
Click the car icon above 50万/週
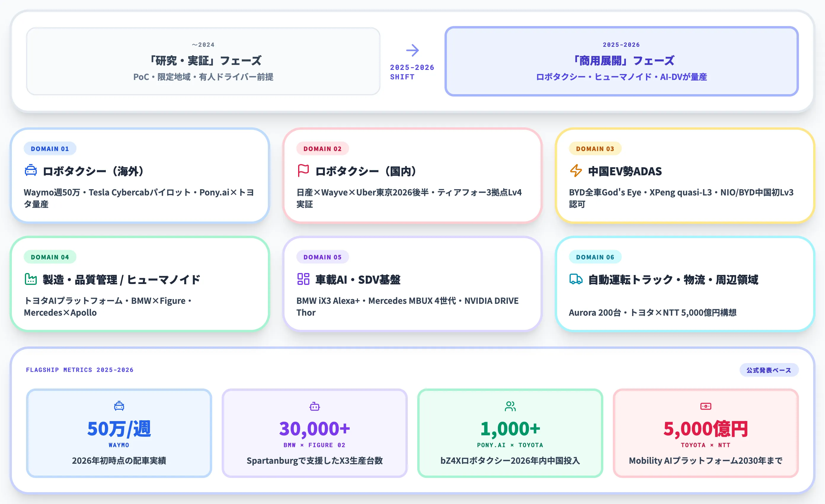[119, 406]
